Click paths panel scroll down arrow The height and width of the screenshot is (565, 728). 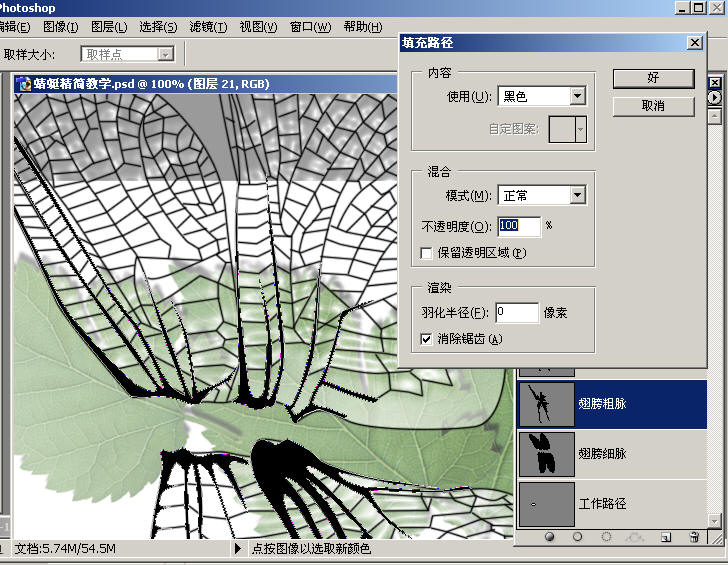715,521
